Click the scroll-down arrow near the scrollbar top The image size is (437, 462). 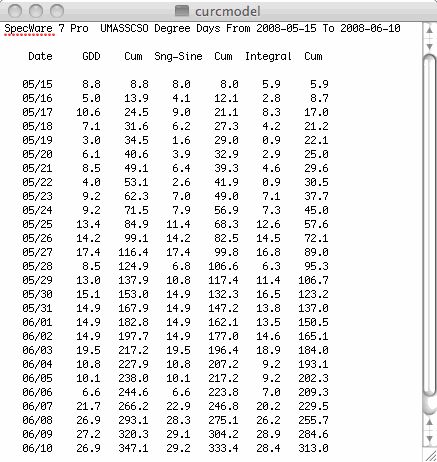tap(429, 46)
